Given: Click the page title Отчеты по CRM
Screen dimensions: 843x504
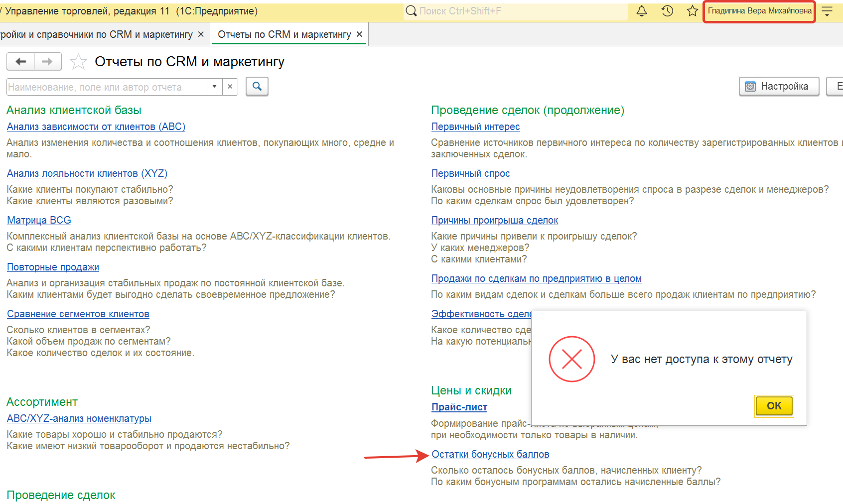Looking at the screenshot, I should click(x=190, y=62).
